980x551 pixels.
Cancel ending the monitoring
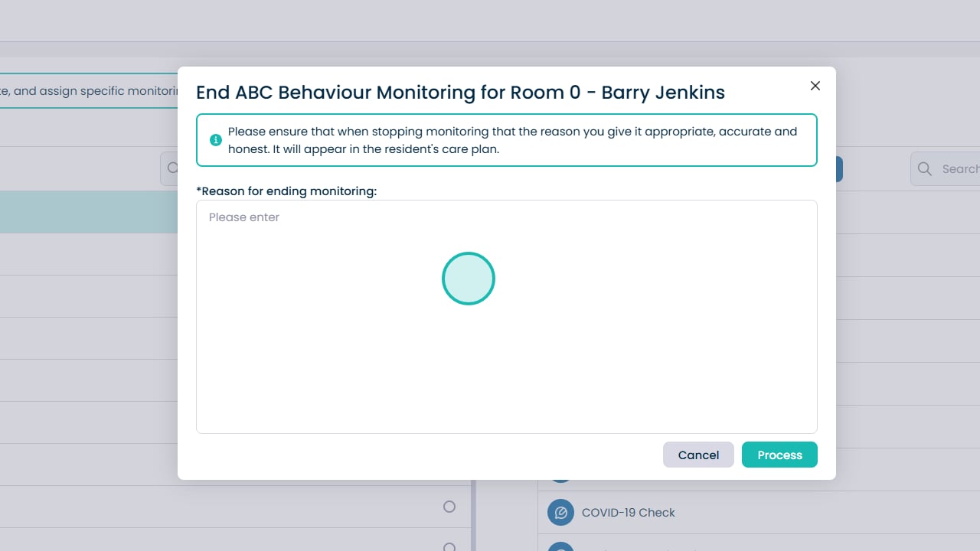pyautogui.click(x=698, y=455)
